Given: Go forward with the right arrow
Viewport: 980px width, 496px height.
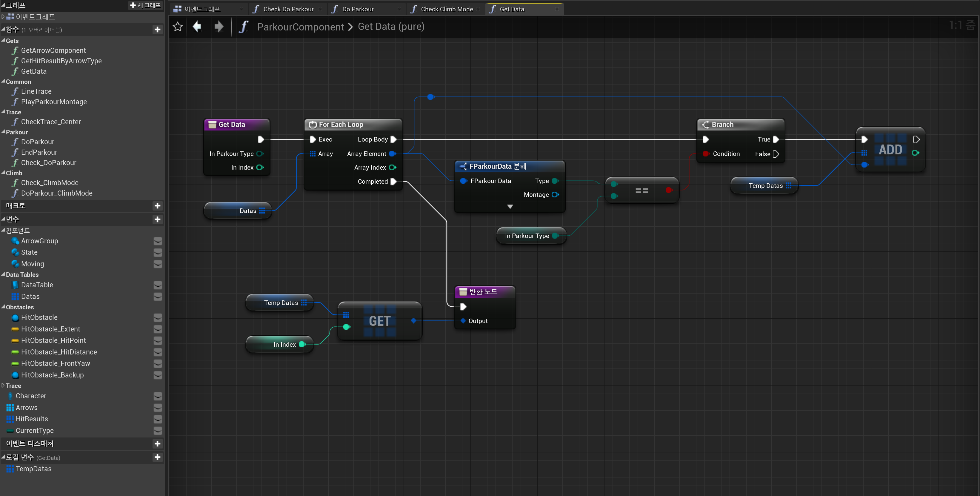Looking at the screenshot, I should click(x=219, y=27).
